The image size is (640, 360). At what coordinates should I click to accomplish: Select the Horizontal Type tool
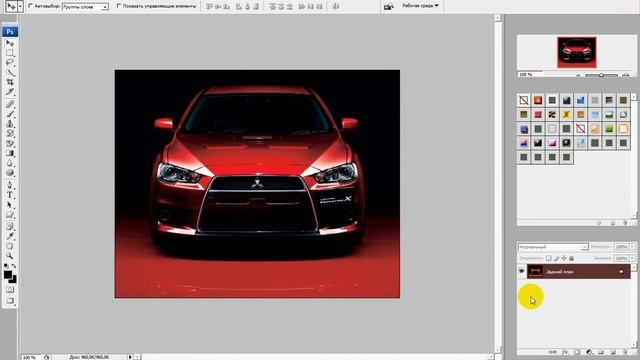(10, 195)
